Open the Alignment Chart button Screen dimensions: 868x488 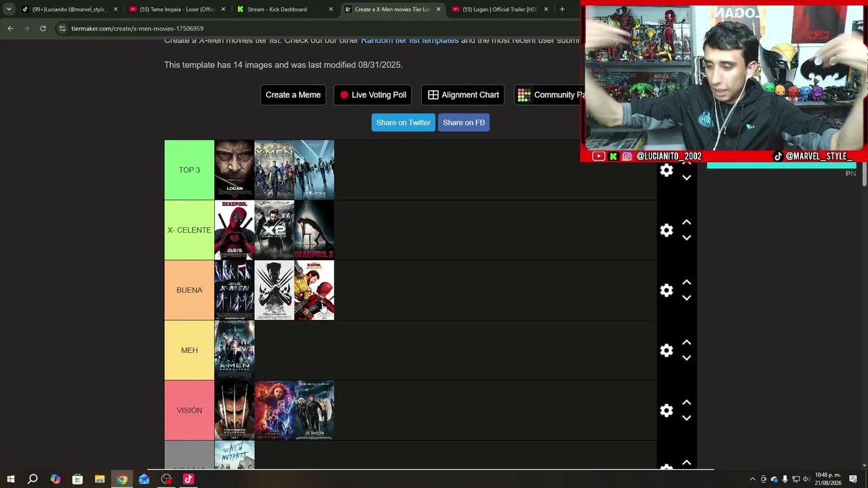coord(464,95)
